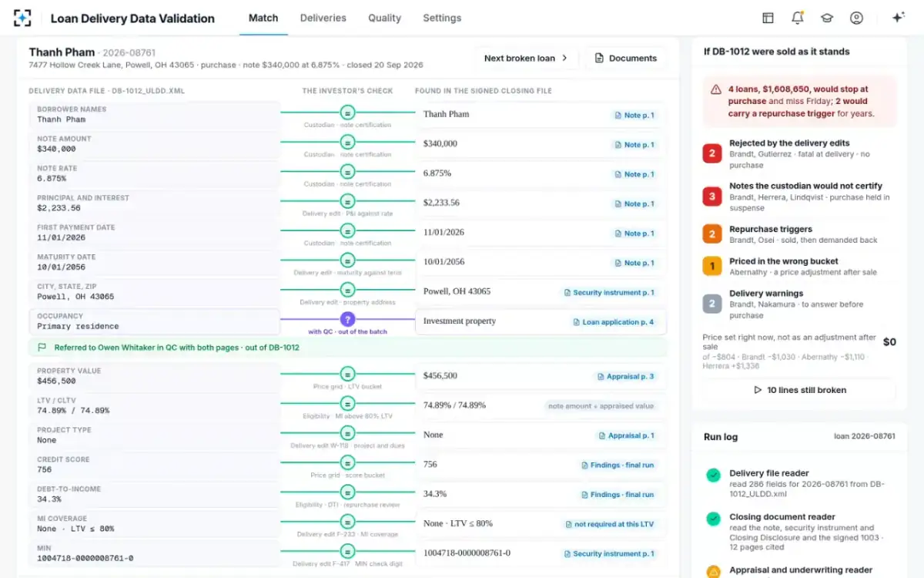The width and height of the screenshot is (924, 578).
Task: Click green check for Delivery file reader
Action: [x=713, y=476]
